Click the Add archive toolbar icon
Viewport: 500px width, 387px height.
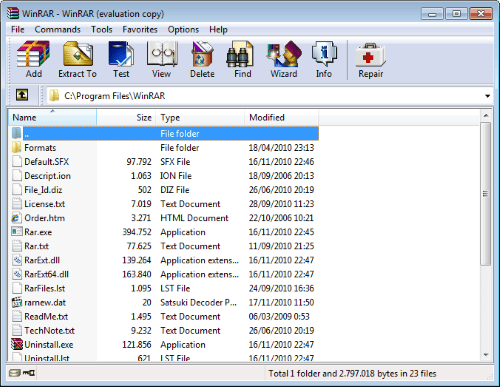[34, 59]
